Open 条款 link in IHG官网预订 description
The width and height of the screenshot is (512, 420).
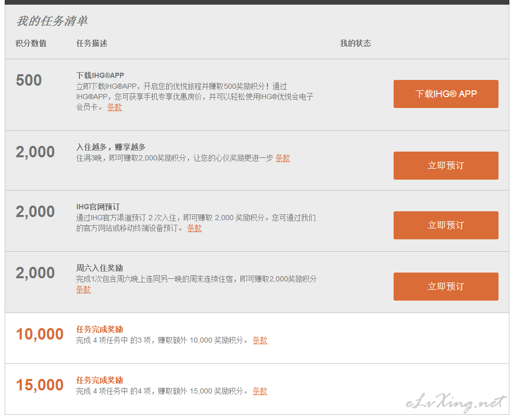tap(195, 228)
